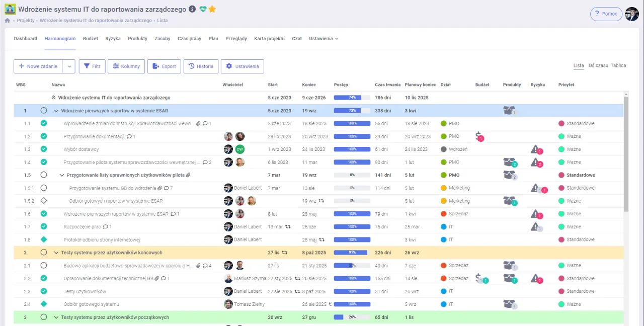644x326 pixels.
Task: Click the Pomoc help button
Action: [x=606, y=14]
